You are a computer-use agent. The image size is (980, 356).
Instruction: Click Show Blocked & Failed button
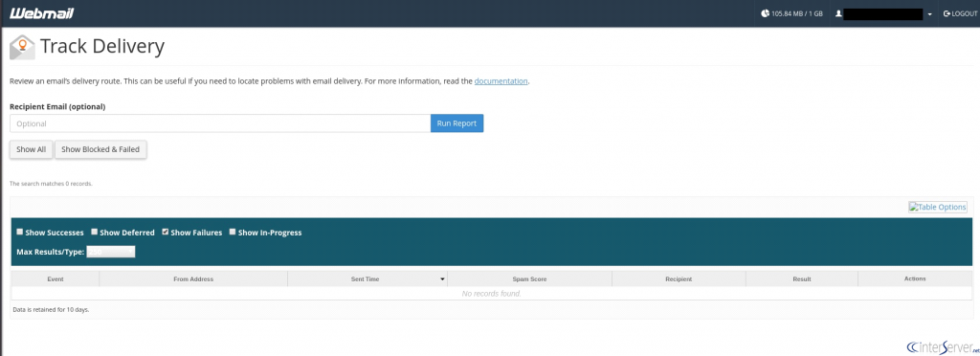click(100, 150)
